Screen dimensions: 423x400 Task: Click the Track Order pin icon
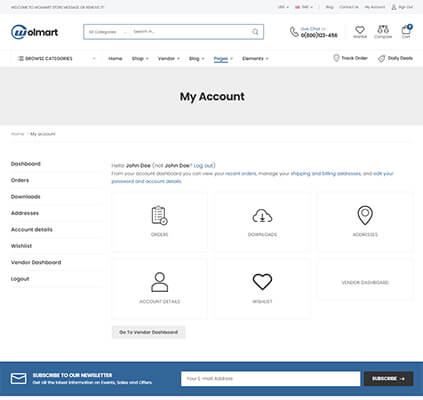336,58
